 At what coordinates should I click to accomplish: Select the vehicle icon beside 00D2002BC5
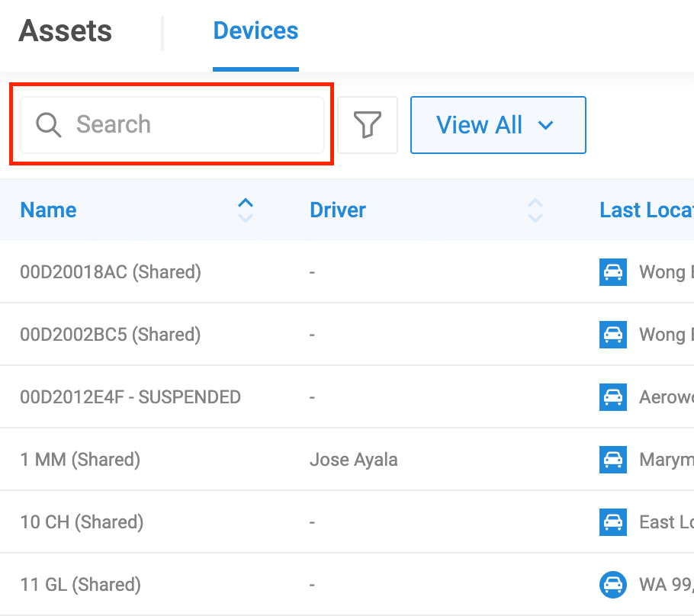coord(612,335)
